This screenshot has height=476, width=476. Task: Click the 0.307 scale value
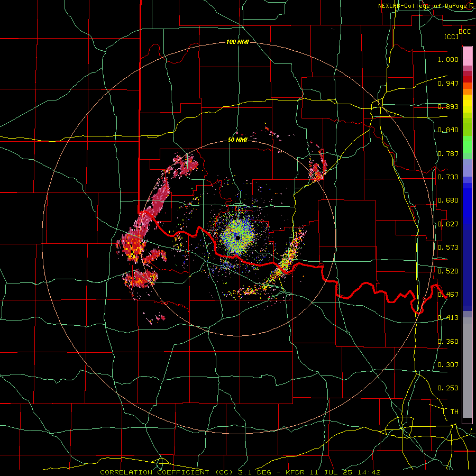click(x=448, y=365)
